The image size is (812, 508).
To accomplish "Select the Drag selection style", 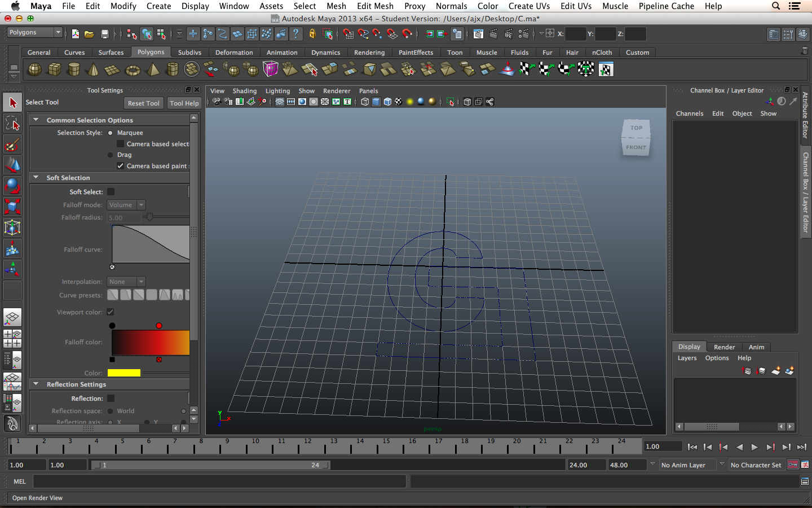I will [111, 155].
